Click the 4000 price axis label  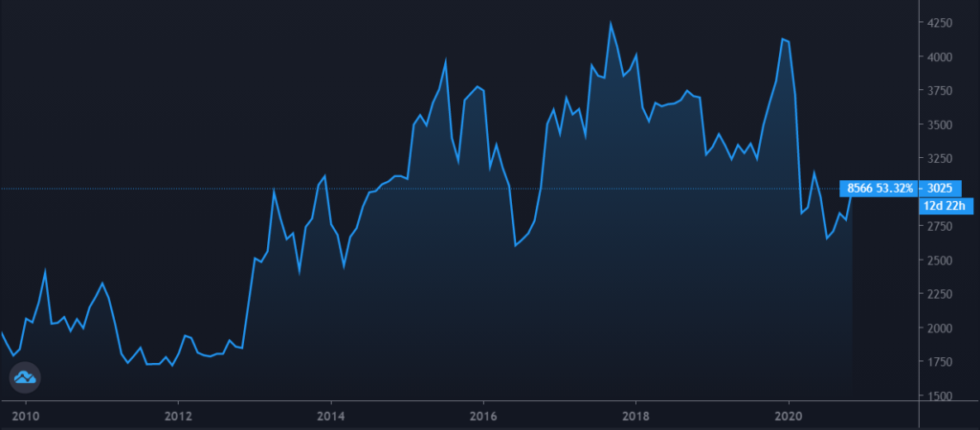tap(941, 57)
